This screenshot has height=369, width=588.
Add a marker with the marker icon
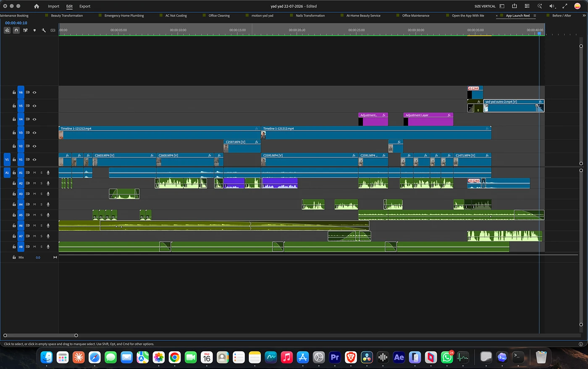(x=34, y=30)
